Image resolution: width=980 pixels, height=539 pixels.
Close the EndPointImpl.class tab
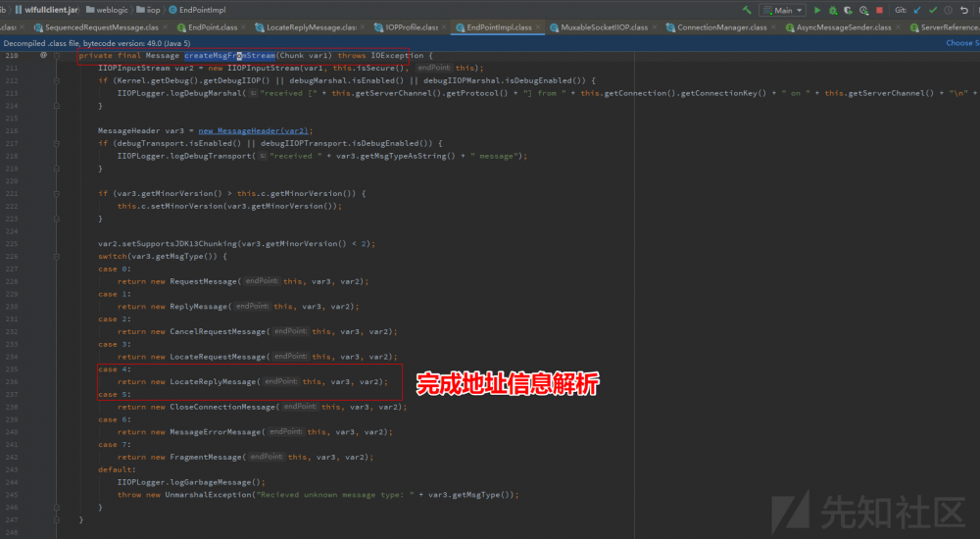537,27
